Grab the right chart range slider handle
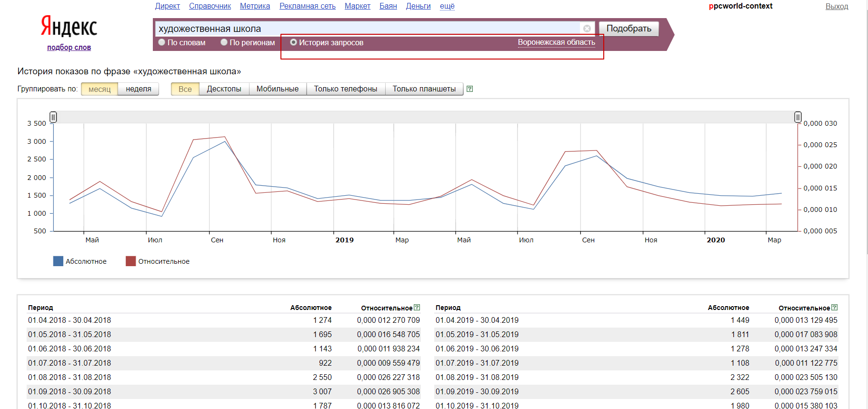868x409 pixels. (798, 117)
